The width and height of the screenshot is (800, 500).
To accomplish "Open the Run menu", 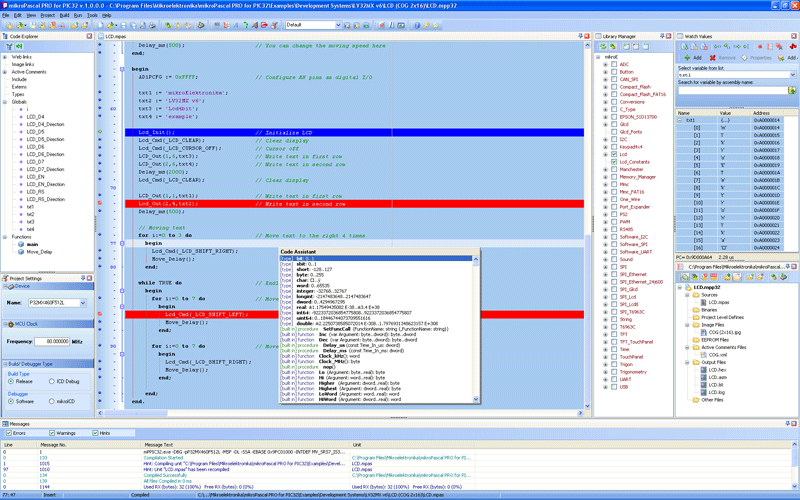I will [78, 15].
